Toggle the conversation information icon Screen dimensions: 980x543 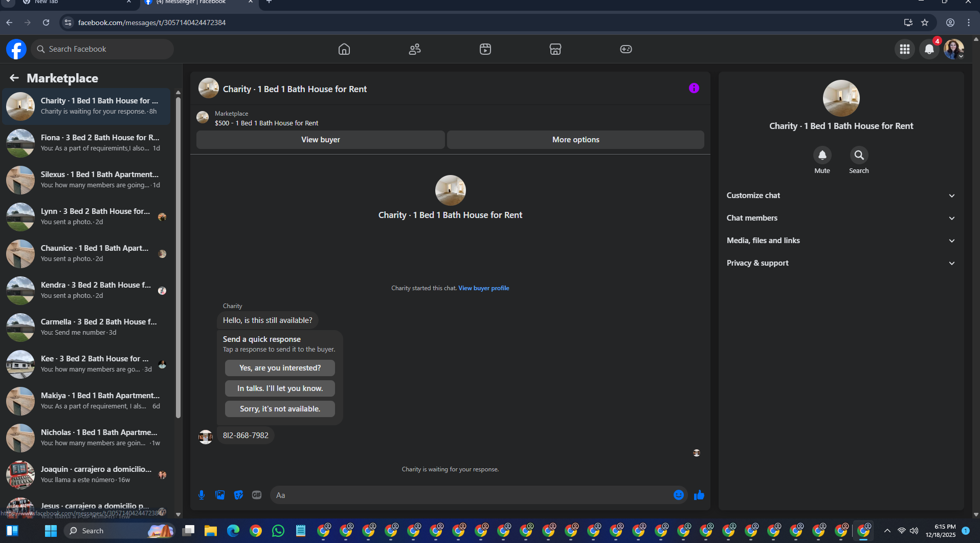[x=694, y=88]
